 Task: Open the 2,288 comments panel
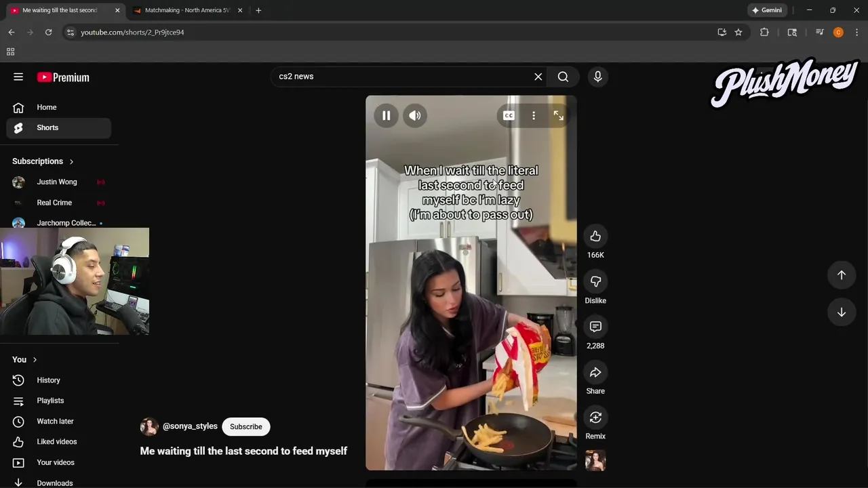coord(595,327)
